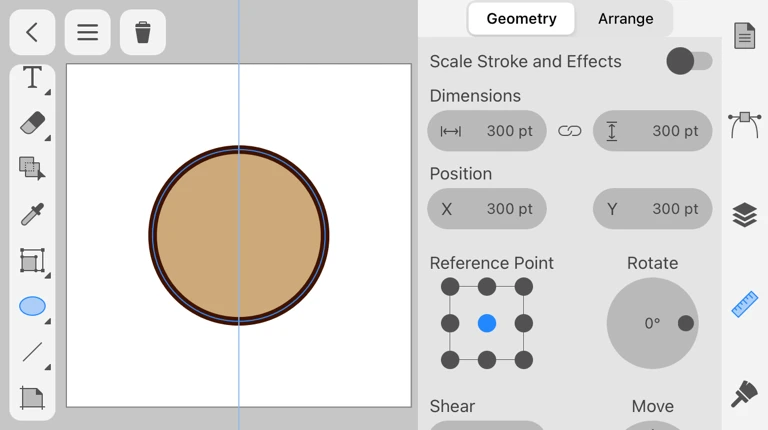Switch to the Arrange tab
Image resolution: width=768 pixels, height=430 pixels.
point(625,19)
